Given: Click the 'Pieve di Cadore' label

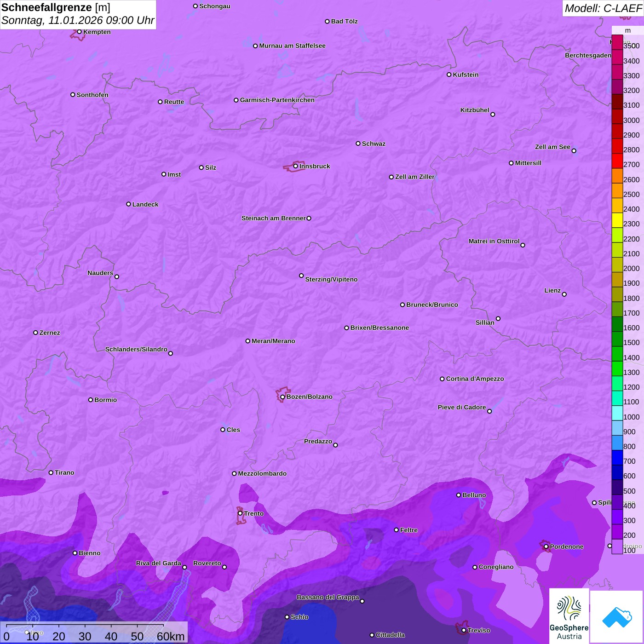Looking at the screenshot, I should coord(462,407).
